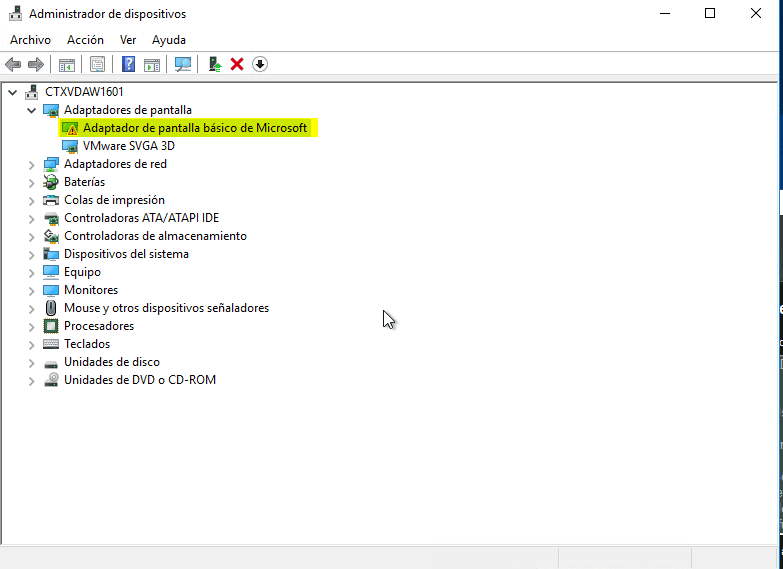Click the Teclados keyboard icon
783x569 pixels.
click(51, 344)
